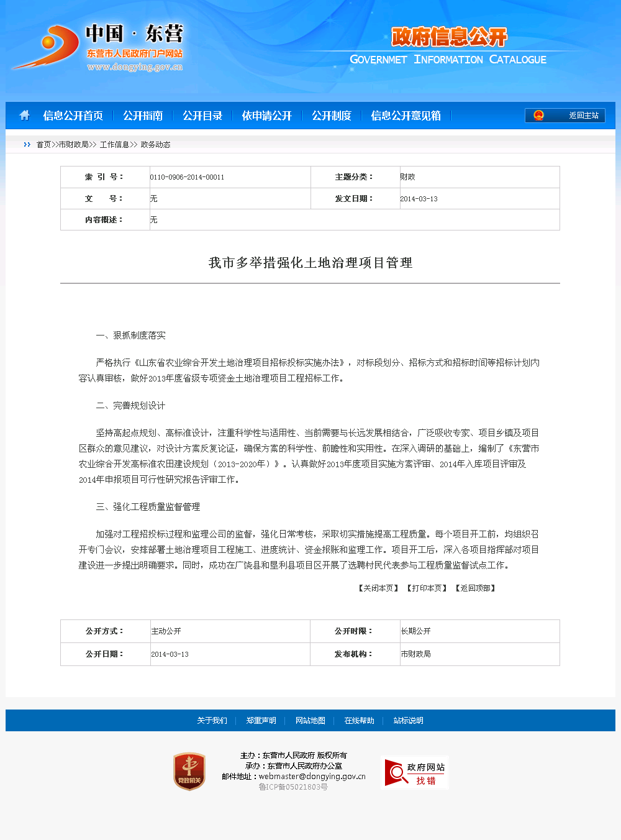The width and height of the screenshot is (621, 840).
Task: Open 公开指南 navigation tab
Action: [143, 116]
